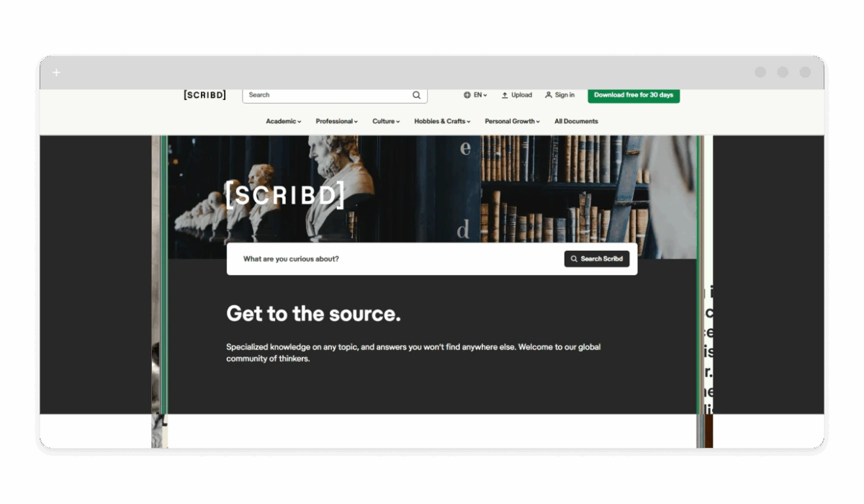Expand the Professional category menu
This screenshot has height=504, width=864.
[336, 121]
